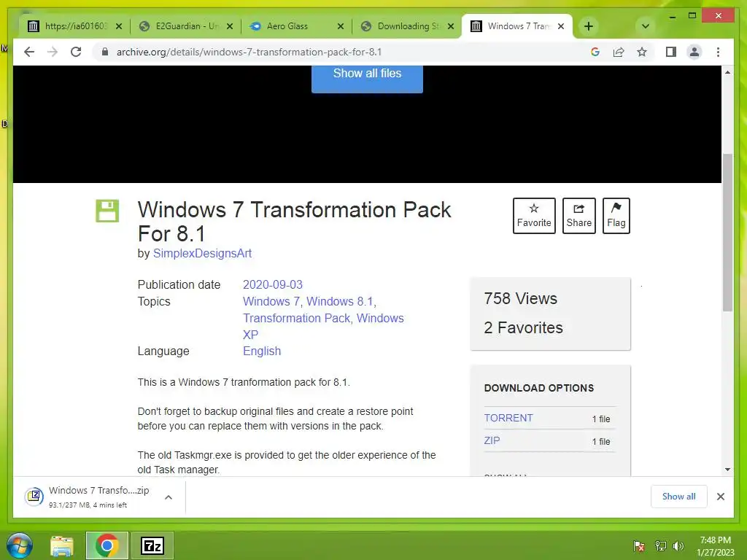Close the Downloading tab
The image size is (747, 560).
pos(451,26)
